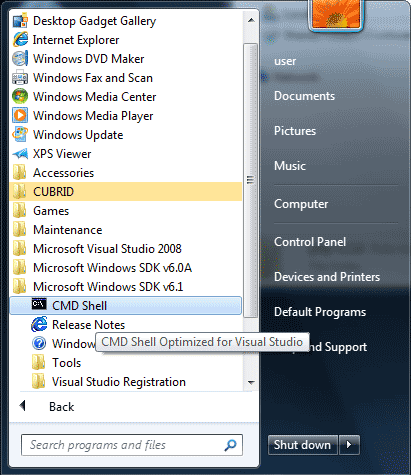The image size is (411, 475).
Task: Expand Microsoft Visual Studio 2008 folder
Action: pyautogui.click(x=126, y=249)
